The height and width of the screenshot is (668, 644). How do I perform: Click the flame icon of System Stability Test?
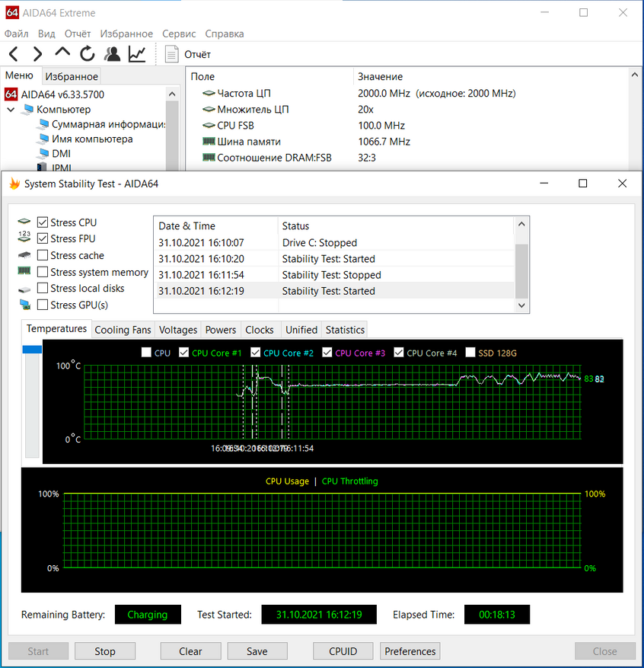pos(14,184)
